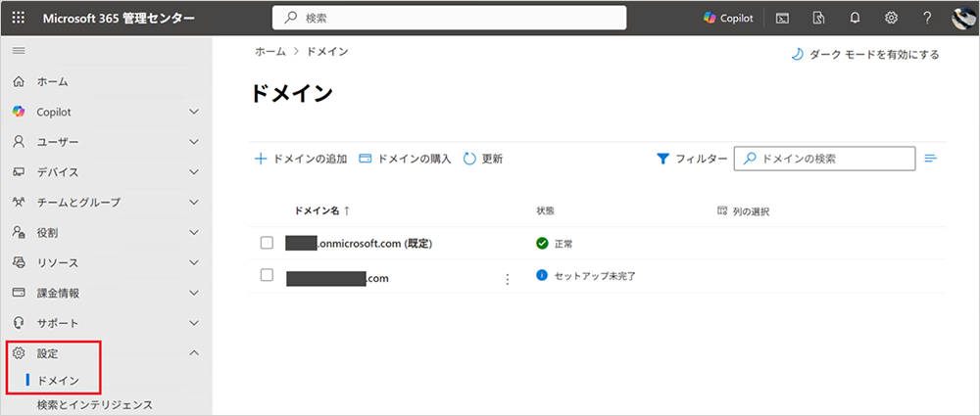Click the ホーム house icon
The image size is (980, 416).
tap(19, 82)
